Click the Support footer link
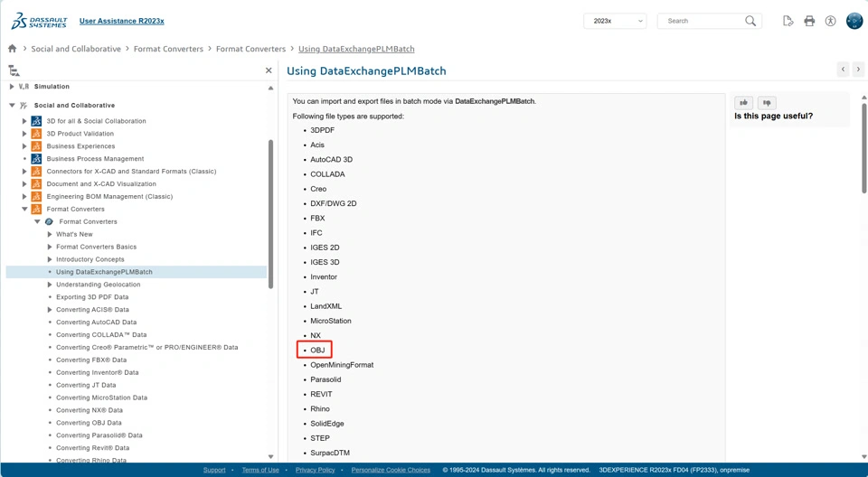 [x=214, y=470]
